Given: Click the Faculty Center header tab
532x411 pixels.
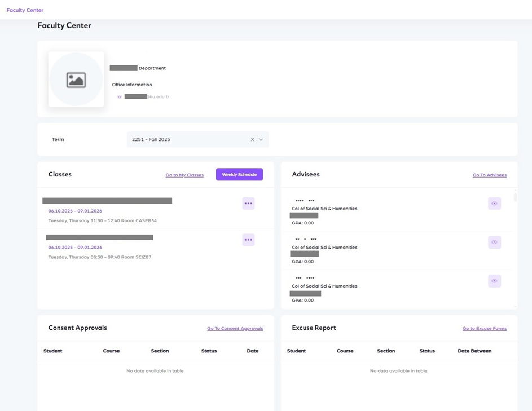Looking at the screenshot, I should [25, 10].
